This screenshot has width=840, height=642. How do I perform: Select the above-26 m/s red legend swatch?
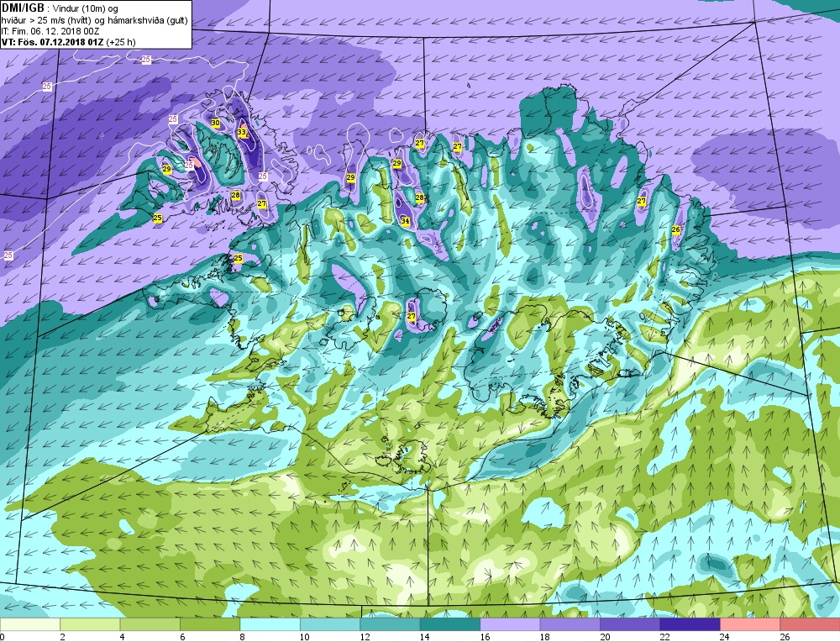(x=810, y=624)
